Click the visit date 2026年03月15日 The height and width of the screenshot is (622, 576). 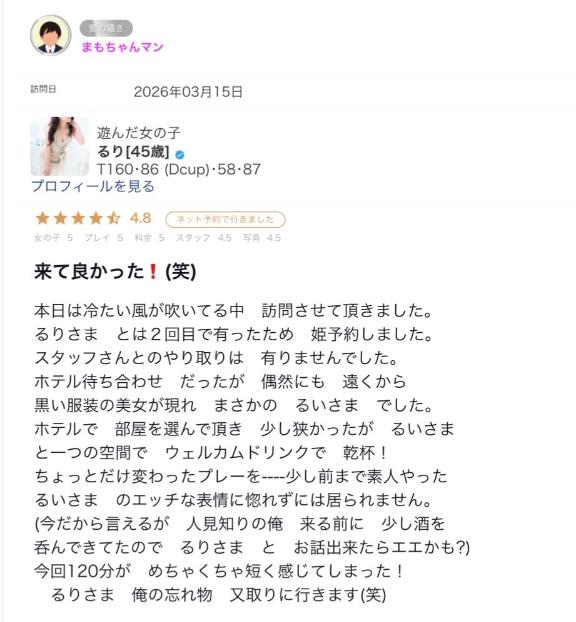click(188, 92)
